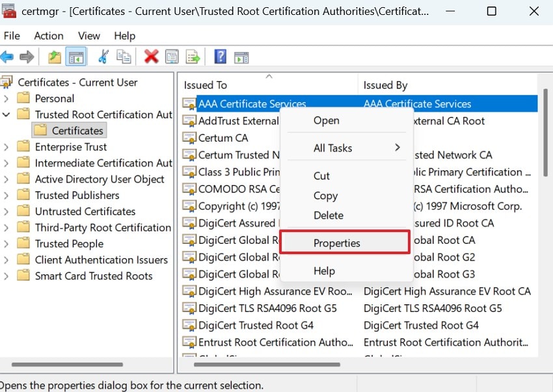Viewport: 553px width, 392px height.
Task: Open Properties using its toolbar icon
Action: 172,57
